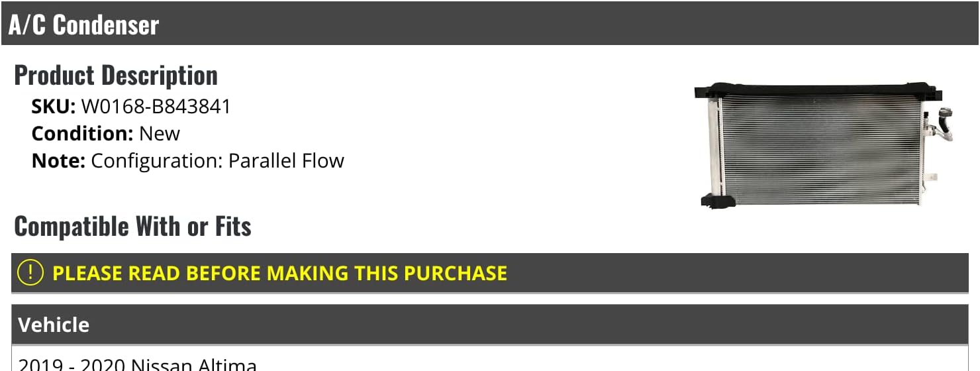Click the Vehicle column header

(54, 325)
